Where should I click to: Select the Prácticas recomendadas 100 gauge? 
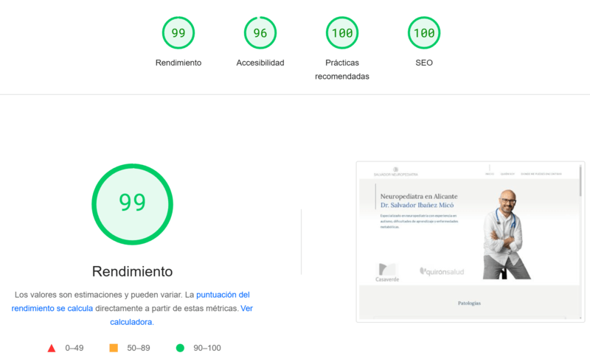point(342,32)
